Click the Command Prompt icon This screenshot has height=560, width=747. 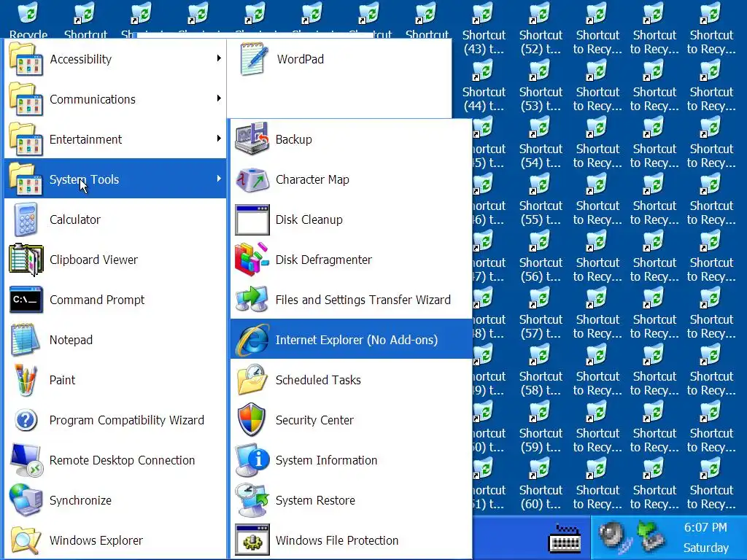[26, 300]
